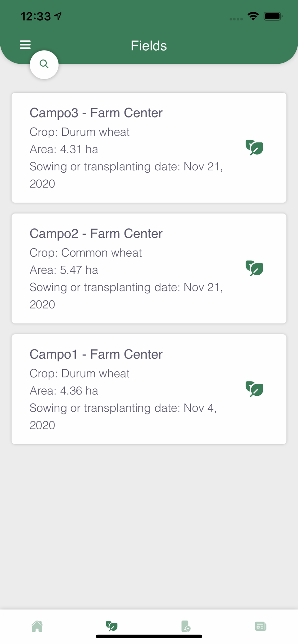Select Campo3's "Crop: Durum wheat" line
298x644 pixels.
click(80, 132)
